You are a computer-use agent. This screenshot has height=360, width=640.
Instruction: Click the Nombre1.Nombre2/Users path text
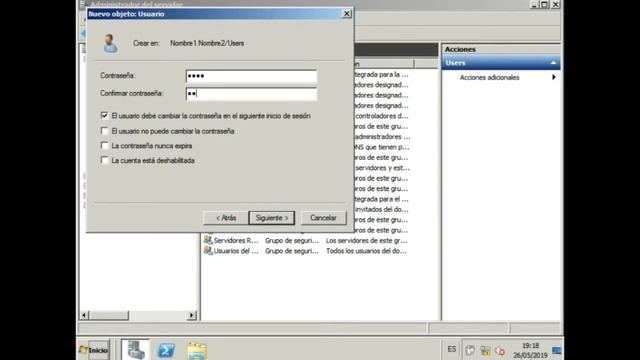click(207, 43)
